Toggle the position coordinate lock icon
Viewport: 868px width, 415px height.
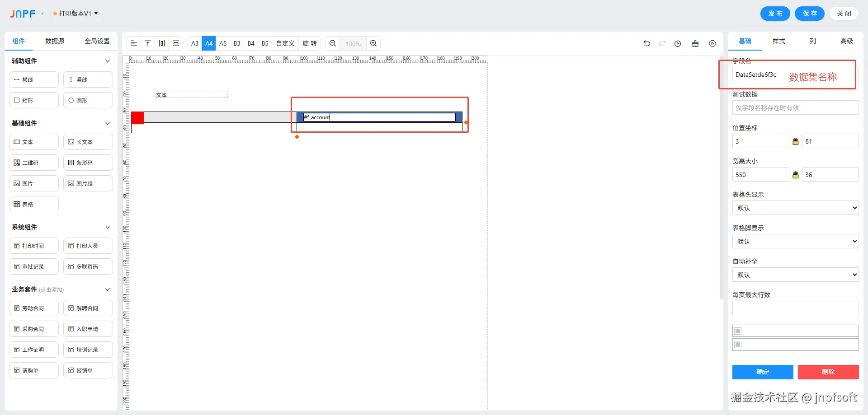pos(796,141)
